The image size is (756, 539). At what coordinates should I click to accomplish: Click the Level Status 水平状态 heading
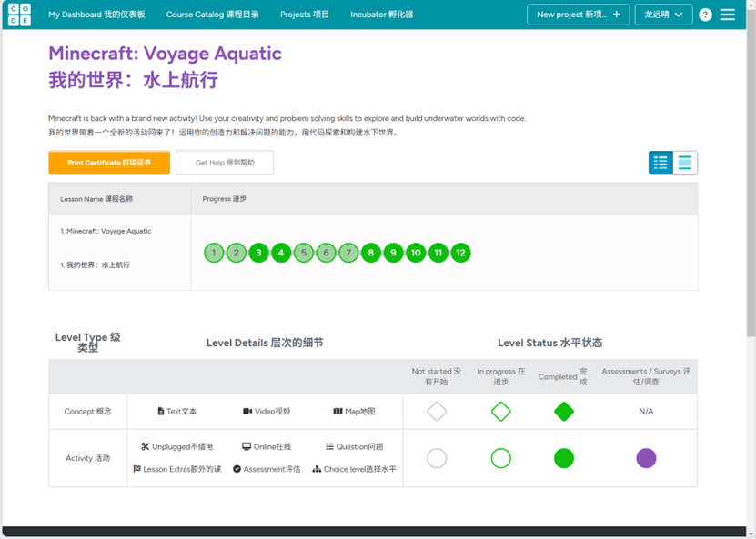pyautogui.click(x=550, y=343)
